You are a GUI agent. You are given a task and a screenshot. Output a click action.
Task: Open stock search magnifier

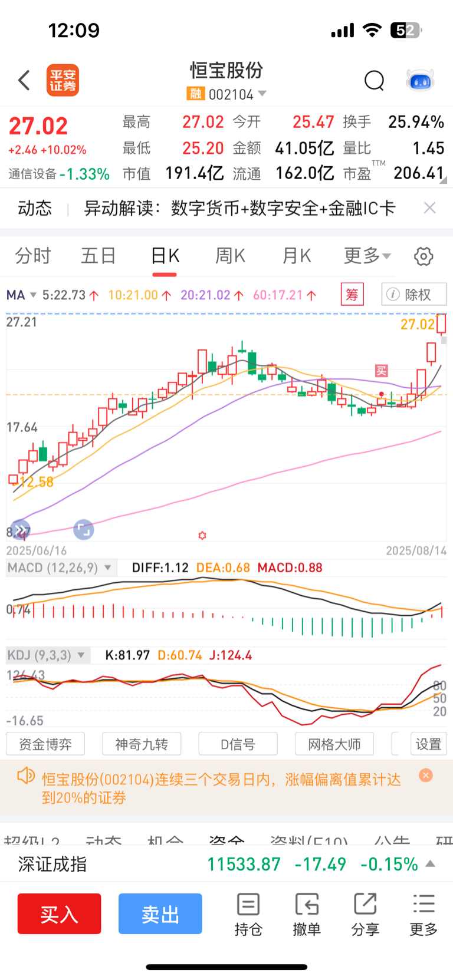(x=374, y=80)
